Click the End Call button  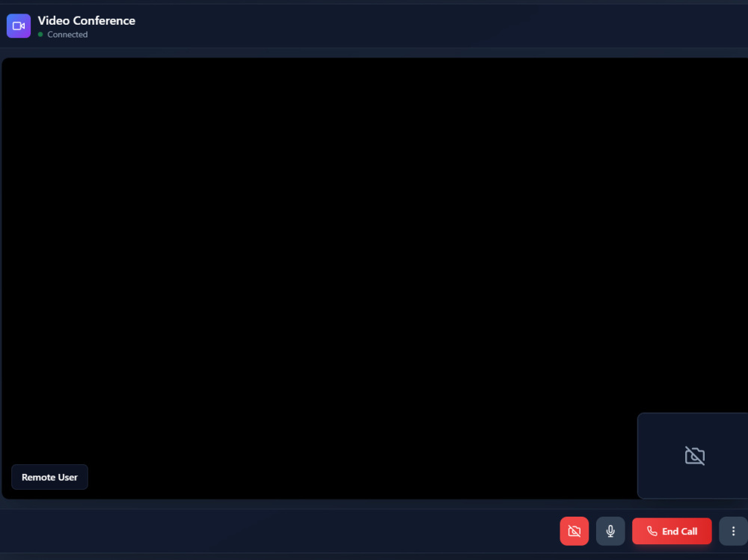(x=672, y=531)
